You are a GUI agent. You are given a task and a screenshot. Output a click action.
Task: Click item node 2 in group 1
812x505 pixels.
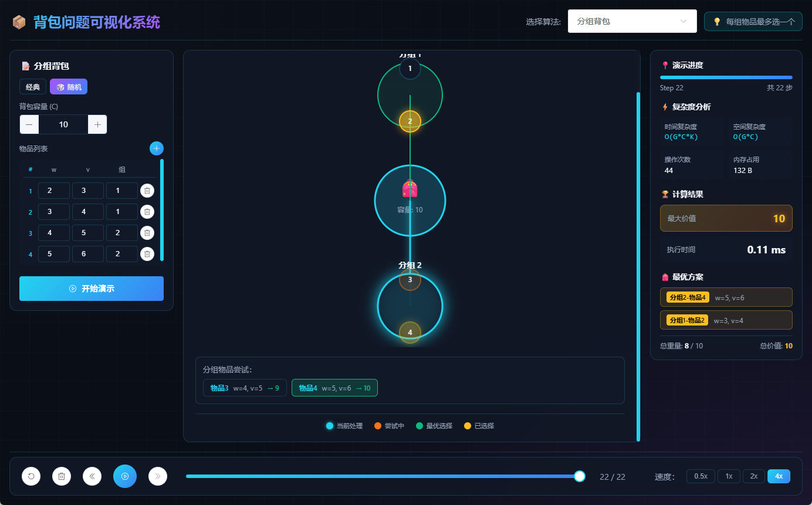click(410, 121)
